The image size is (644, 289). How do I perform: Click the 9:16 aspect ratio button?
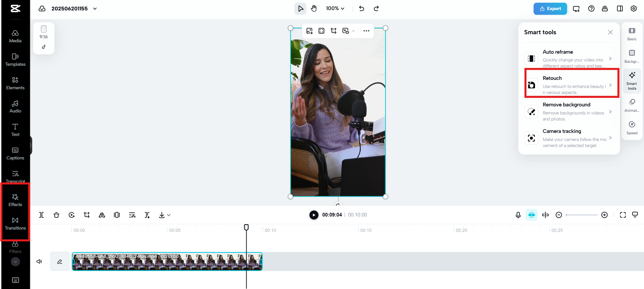click(x=44, y=32)
